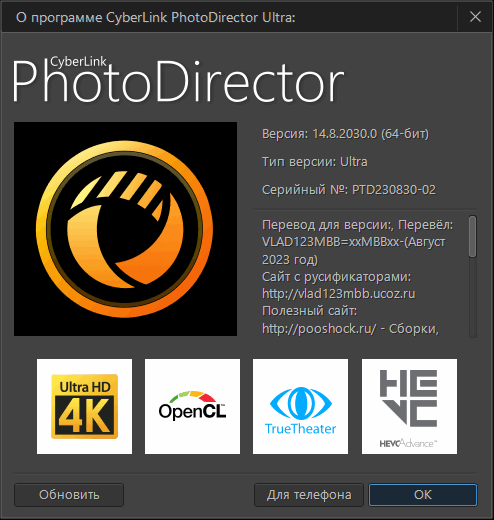Close the about dialog with X

475,17
